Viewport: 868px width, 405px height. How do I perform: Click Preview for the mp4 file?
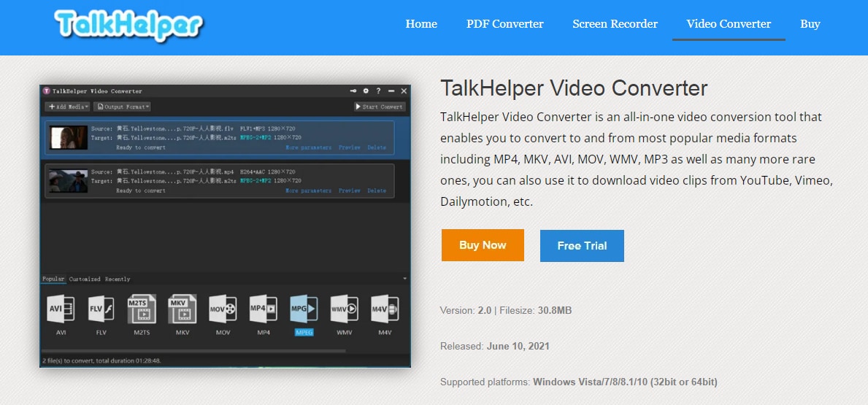click(x=349, y=191)
